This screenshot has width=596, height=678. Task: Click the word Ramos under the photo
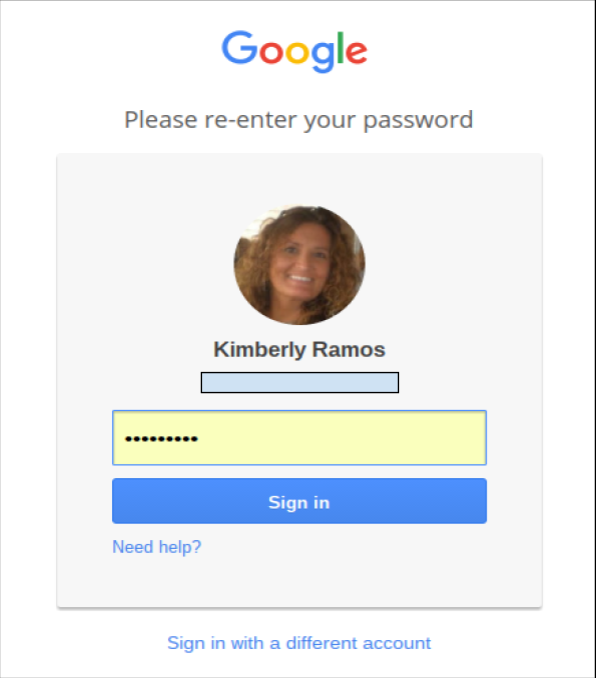(349, 349)
